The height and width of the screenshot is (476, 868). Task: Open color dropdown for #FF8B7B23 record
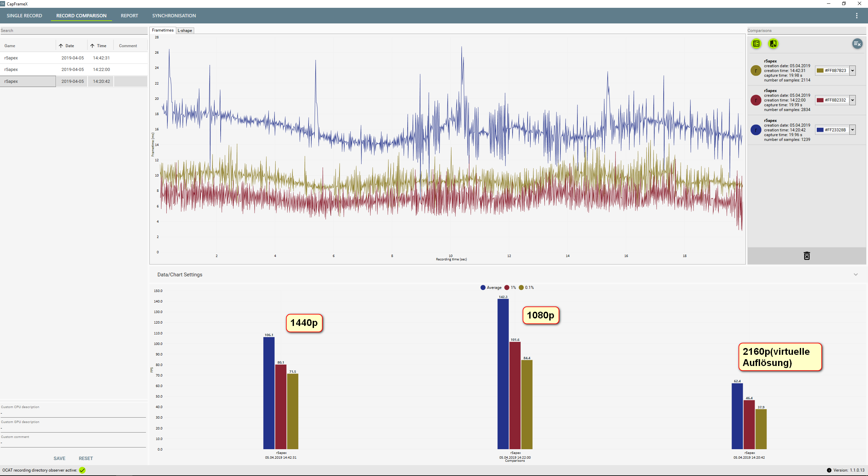point(852,71)
